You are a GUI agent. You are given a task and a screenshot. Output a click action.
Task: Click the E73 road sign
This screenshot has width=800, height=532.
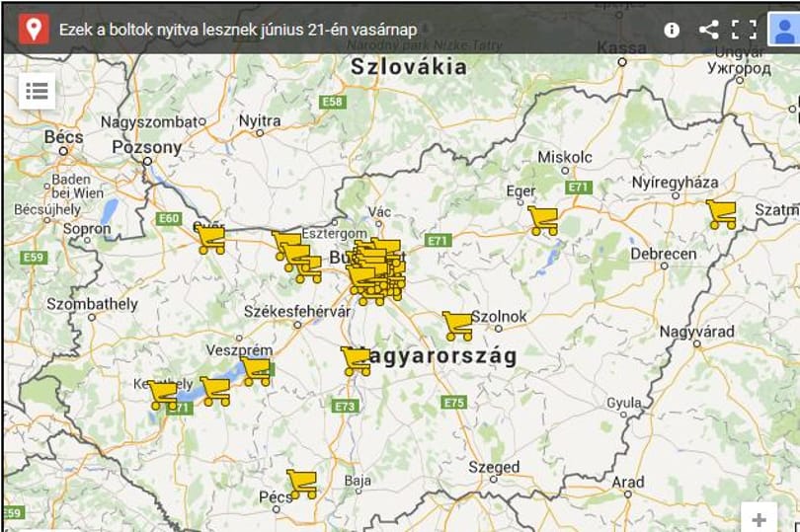(x=346, y=406)
